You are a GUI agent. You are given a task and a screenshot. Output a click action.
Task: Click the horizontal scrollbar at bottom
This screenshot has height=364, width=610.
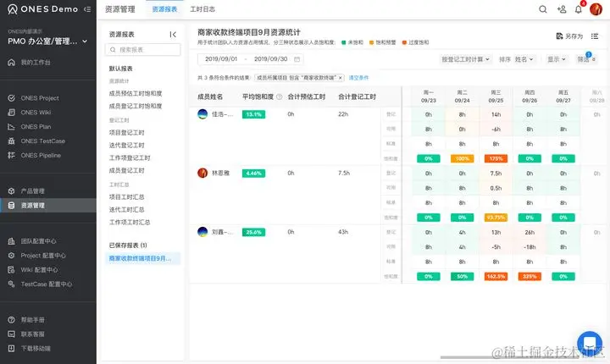coord(510,357)
